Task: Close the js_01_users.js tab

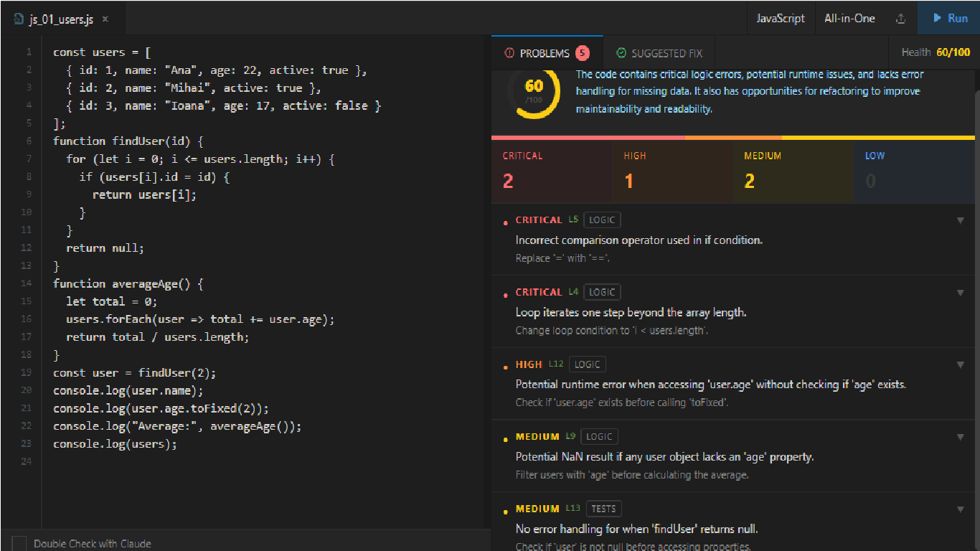Action: tap(105, 19)
